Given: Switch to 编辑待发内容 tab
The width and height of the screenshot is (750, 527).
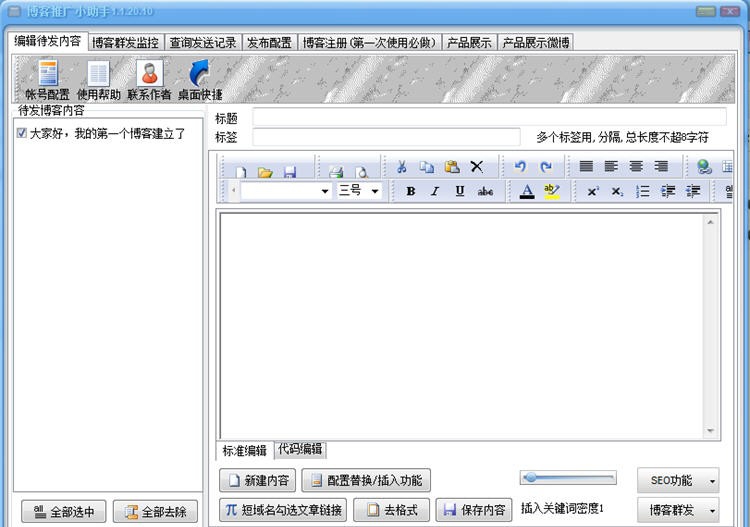Looking at the screenshot, I should [x=48, y=41].
